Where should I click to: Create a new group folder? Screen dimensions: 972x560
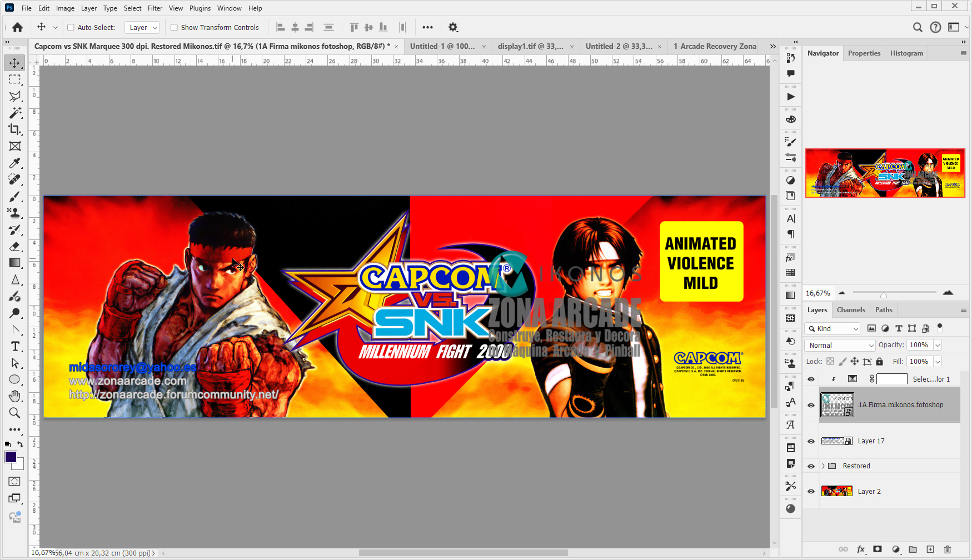pos(913,549)
